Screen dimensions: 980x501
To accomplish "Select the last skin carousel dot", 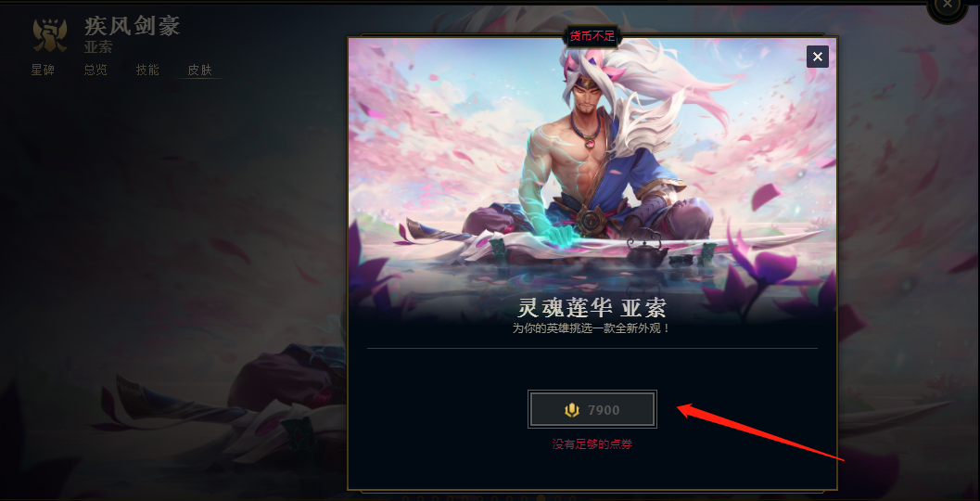I will pos(572,499).
